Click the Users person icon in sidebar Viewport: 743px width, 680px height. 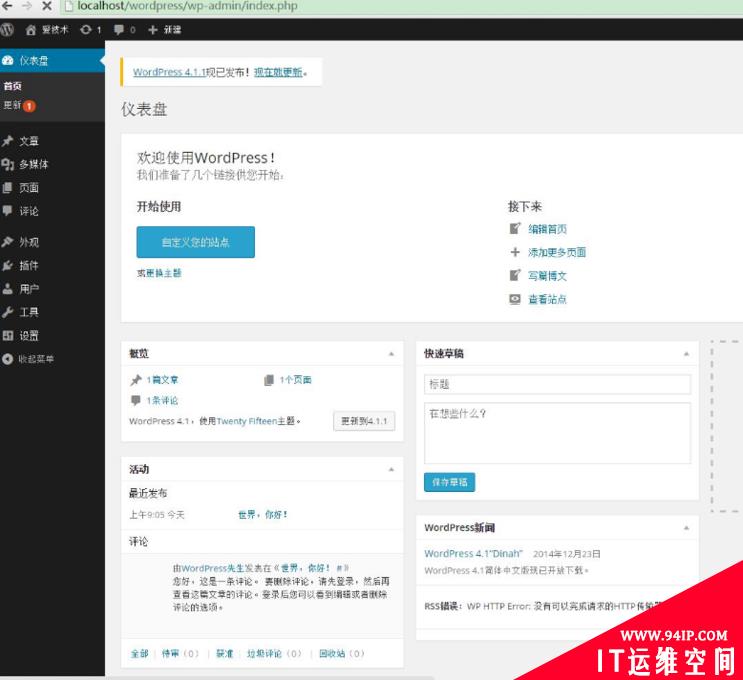(x=8, y=289)
